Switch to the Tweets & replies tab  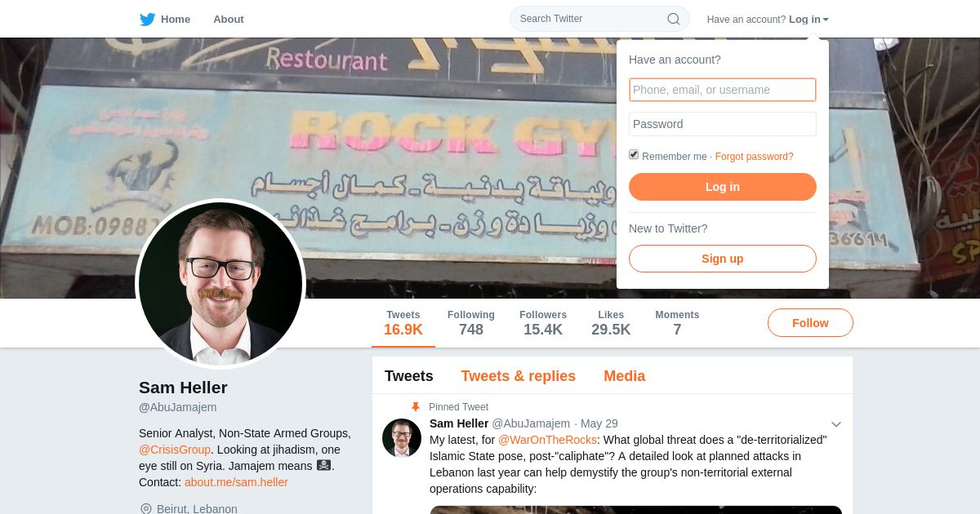click(x=519, y=376)
